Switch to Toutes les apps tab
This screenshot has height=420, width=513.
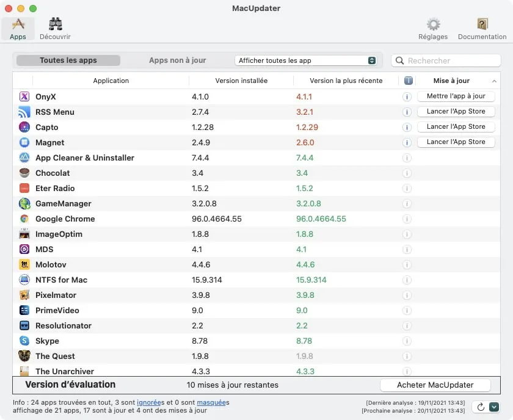[68, 60]
